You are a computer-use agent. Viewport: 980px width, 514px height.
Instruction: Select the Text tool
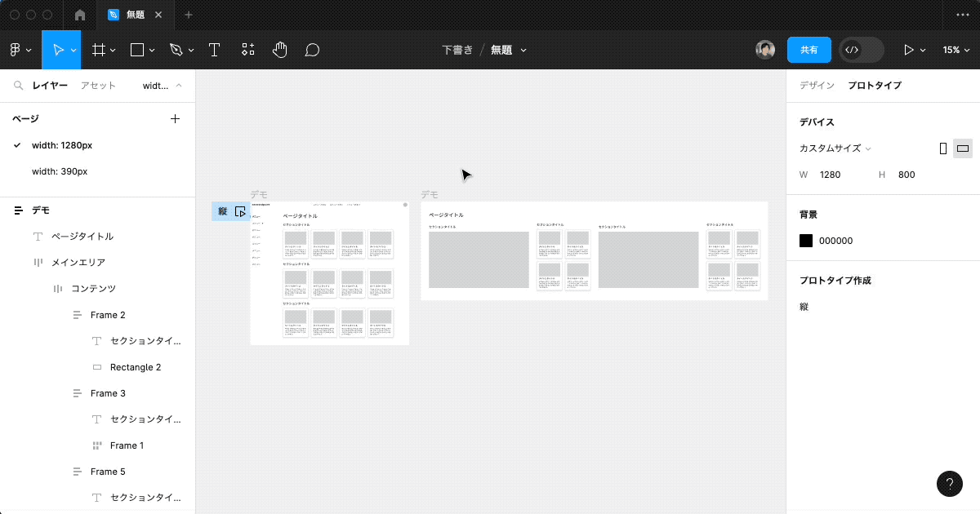pos(214,50)
